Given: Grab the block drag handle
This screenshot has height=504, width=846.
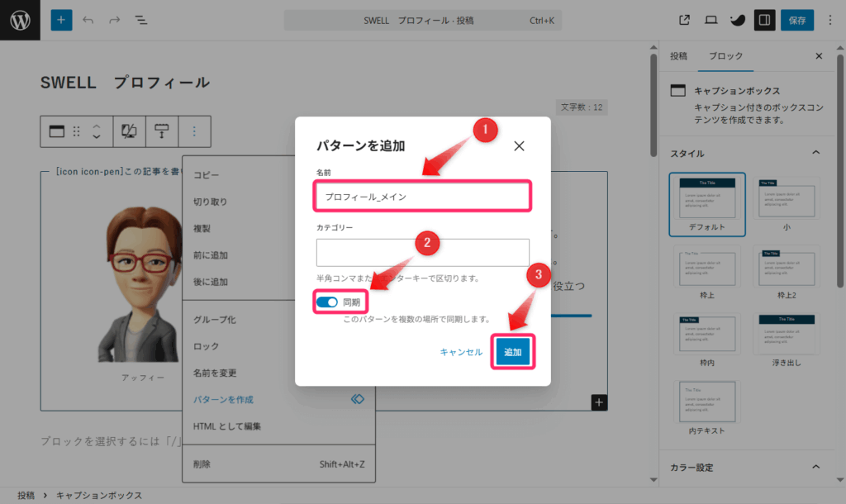Looking at the screenshot, I should 76,131.
